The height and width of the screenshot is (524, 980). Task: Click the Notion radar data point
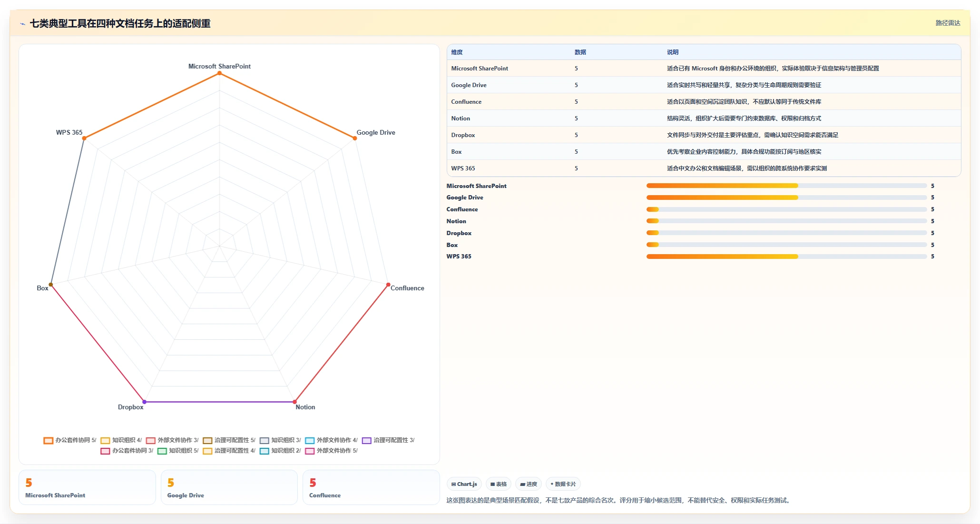294,402
